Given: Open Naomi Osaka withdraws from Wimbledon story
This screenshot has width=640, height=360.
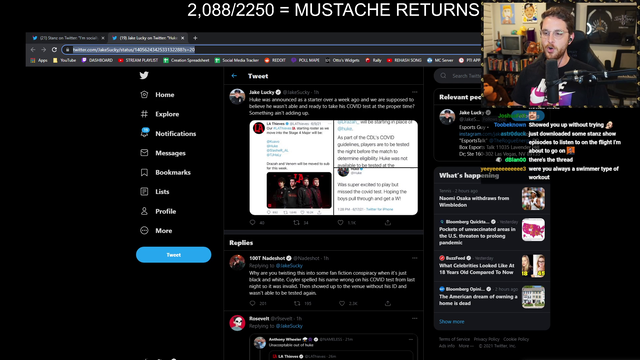Looking at the screenshot, I should [492, 199].
